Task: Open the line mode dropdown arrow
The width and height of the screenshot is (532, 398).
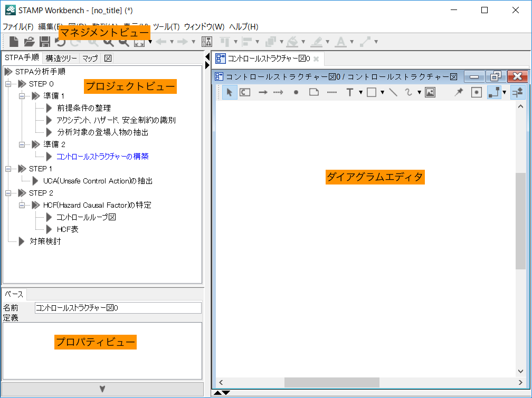Action: click(505, 92)
